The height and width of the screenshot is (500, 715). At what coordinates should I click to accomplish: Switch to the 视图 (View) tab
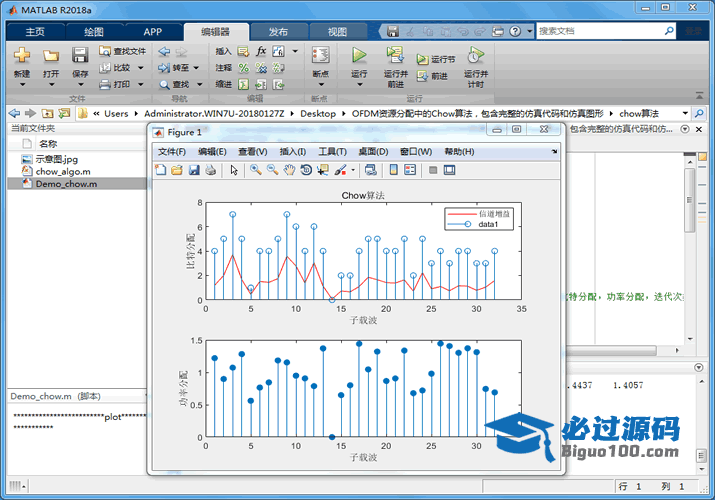pyautogui.click(x=337, y=31)
